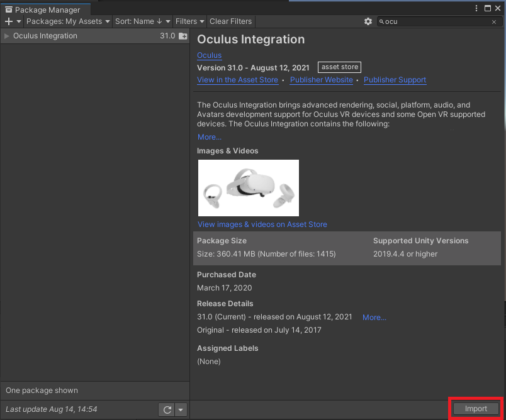
Task: Click the 2019.4.4 or higher text
Action: coord(405,254)
